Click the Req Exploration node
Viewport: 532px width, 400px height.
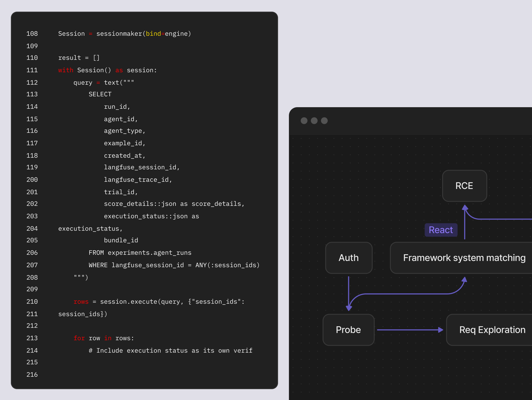[492, 330]
